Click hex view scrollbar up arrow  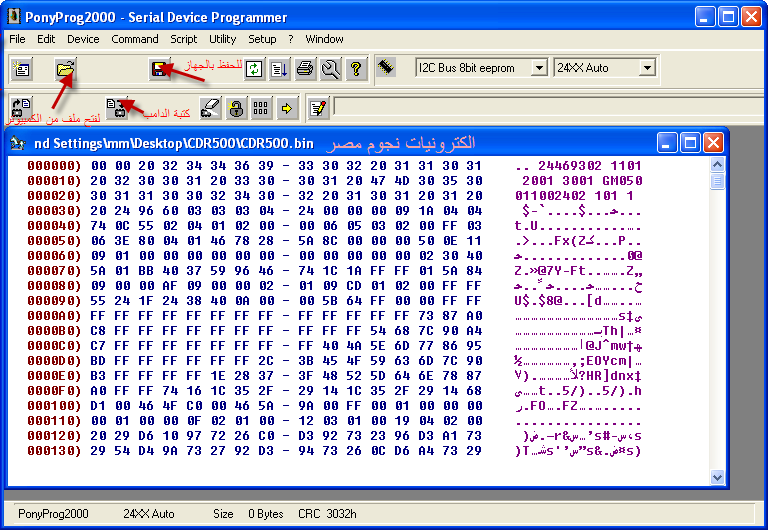click(x=717, y=165)
